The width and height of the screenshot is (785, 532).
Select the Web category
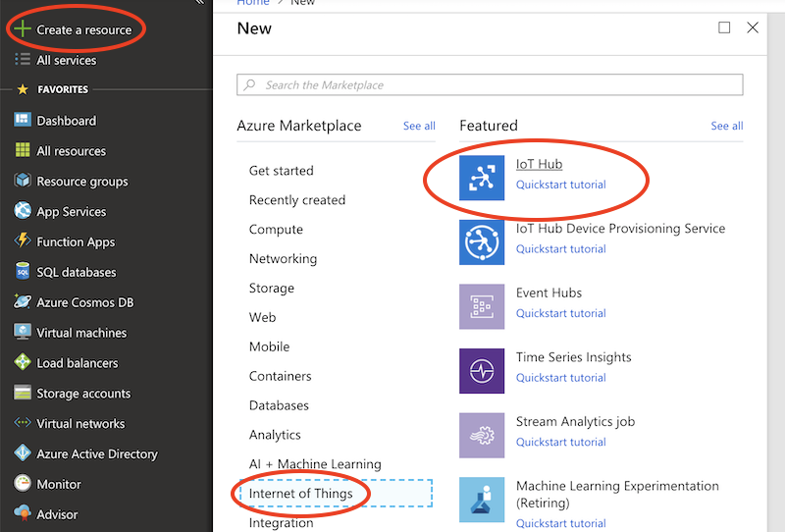[x=262, y=317]
